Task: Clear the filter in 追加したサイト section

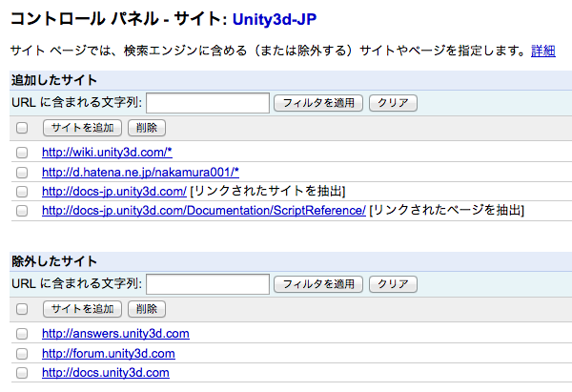Action: (393, 103)
